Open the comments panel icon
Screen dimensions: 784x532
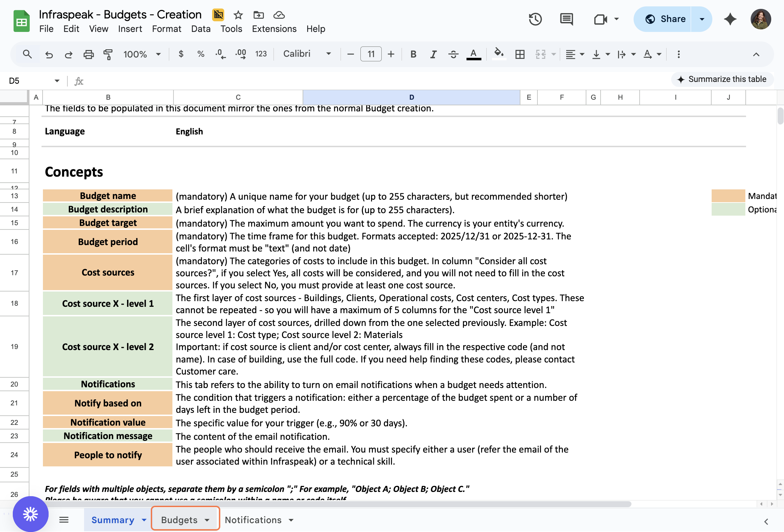point(566,19)
